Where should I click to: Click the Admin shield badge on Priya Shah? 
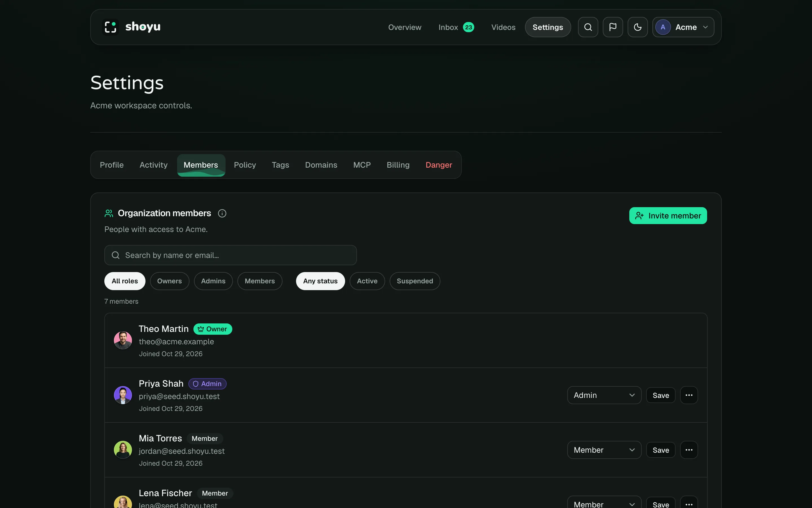tap(207, 384)
